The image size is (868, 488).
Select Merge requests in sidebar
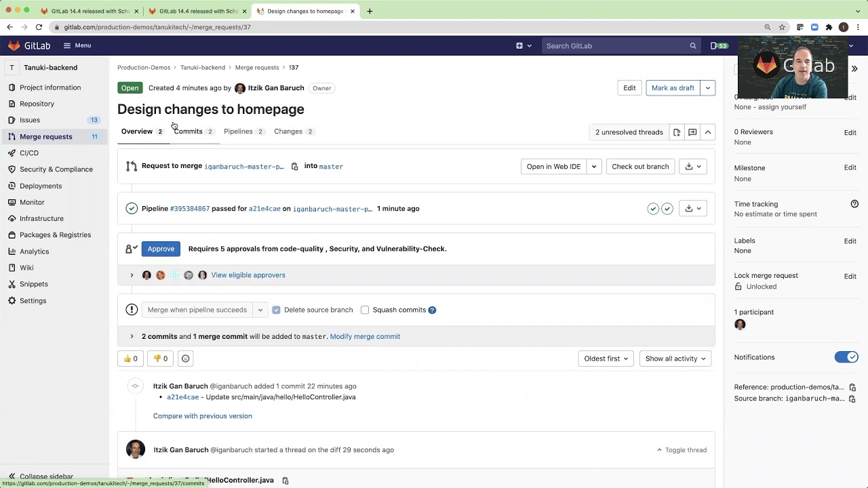pos(54,137)
